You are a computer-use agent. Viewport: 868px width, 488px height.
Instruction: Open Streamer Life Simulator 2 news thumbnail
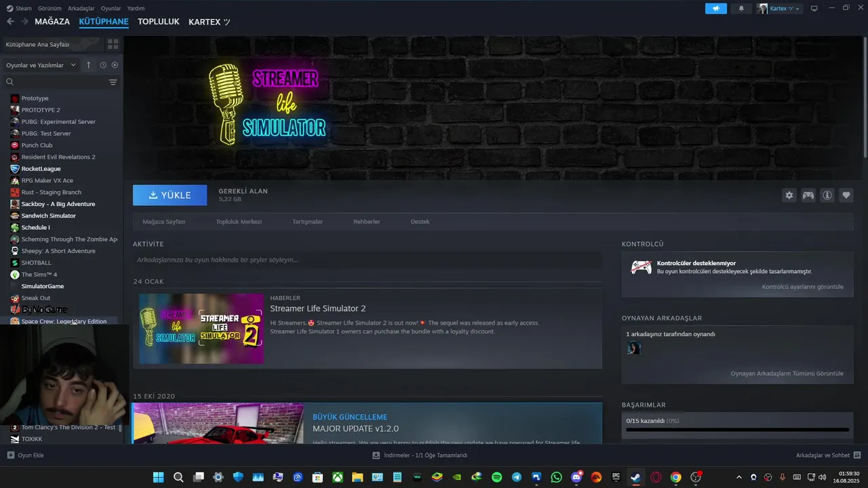201,329
